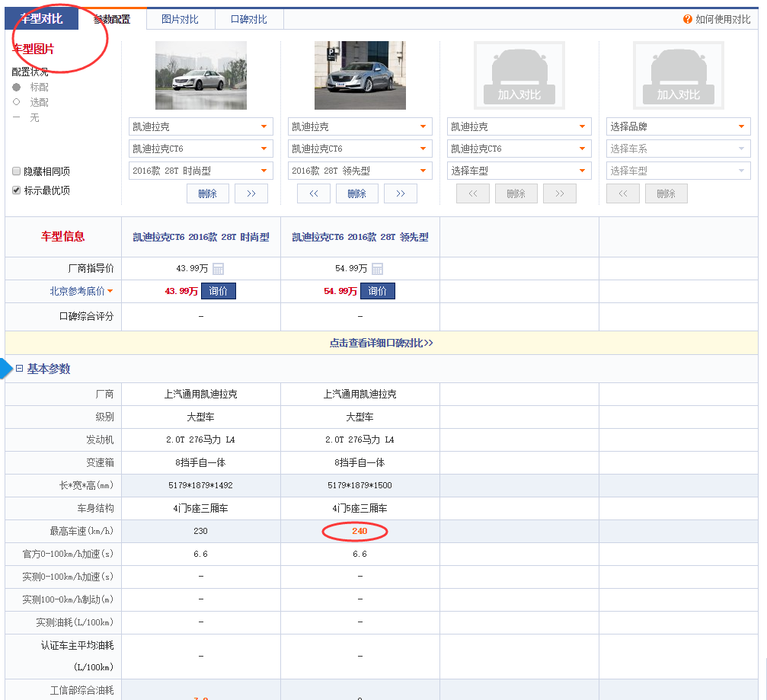Move second car left with << button
This screenshot has height=700, width=767.
(x=314, y=193)
